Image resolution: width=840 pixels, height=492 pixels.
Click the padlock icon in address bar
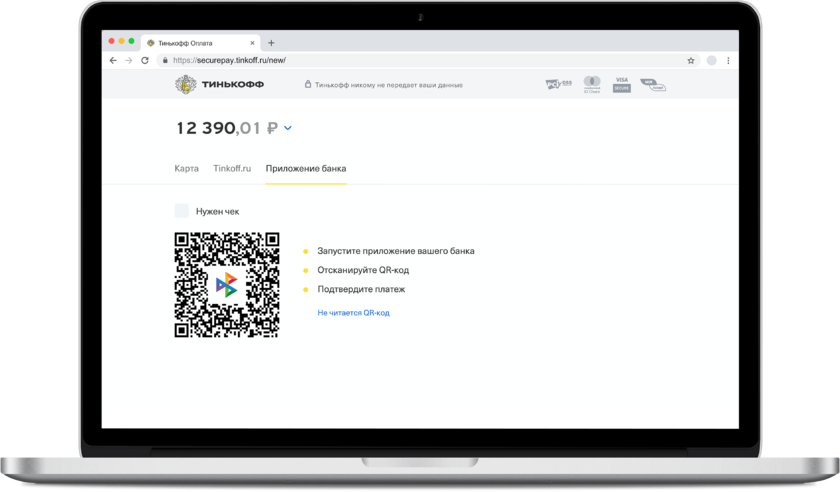point(164,60)
